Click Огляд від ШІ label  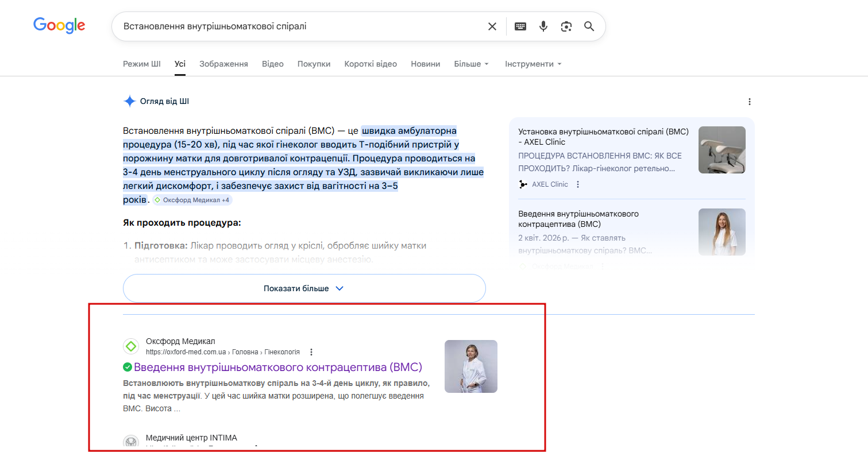[x=164, y=102]
